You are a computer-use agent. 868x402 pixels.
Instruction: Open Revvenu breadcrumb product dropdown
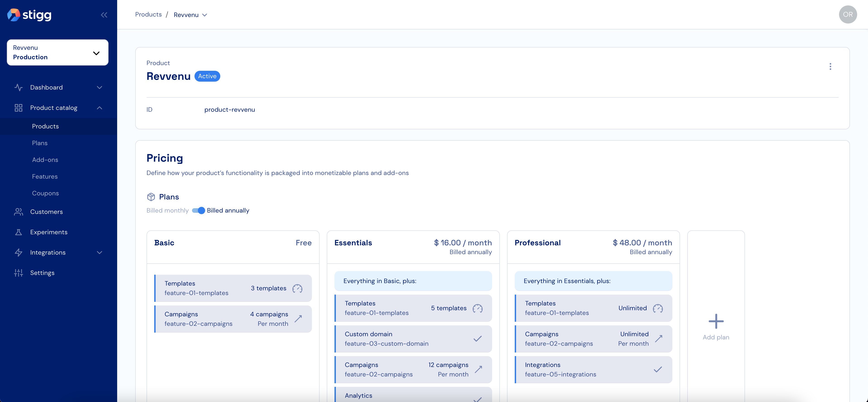(190, 15)
